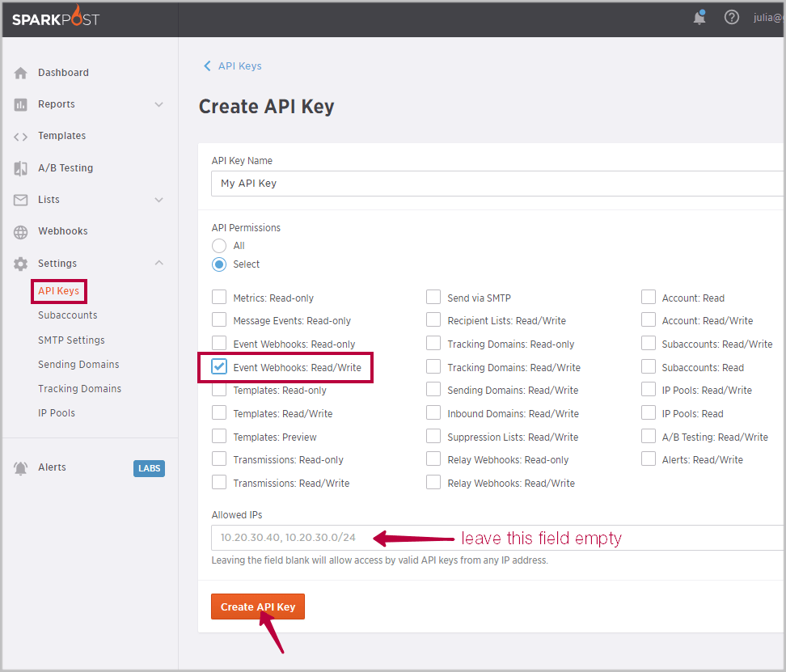The height and width of the screenshot is (672, 786).
Task: Expand the Lists submenu chevron
Action: coord(159,200)
